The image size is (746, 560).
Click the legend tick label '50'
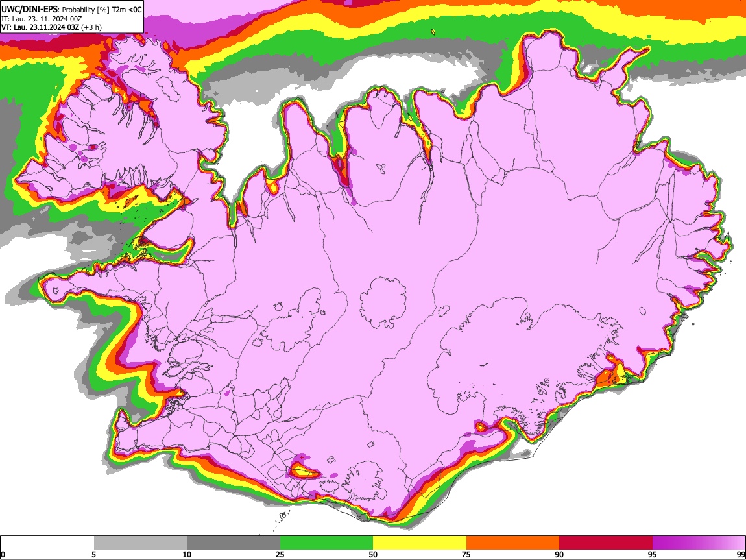[x=373, y=554]
